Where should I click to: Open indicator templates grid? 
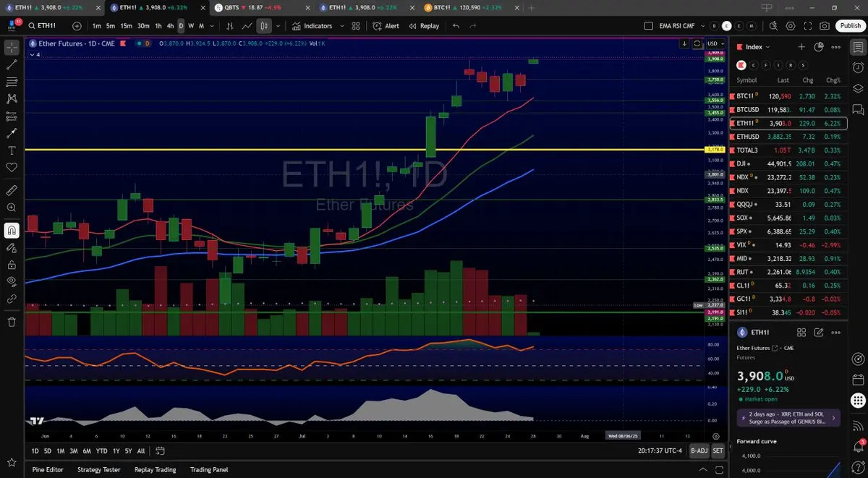tap(355, 26)
